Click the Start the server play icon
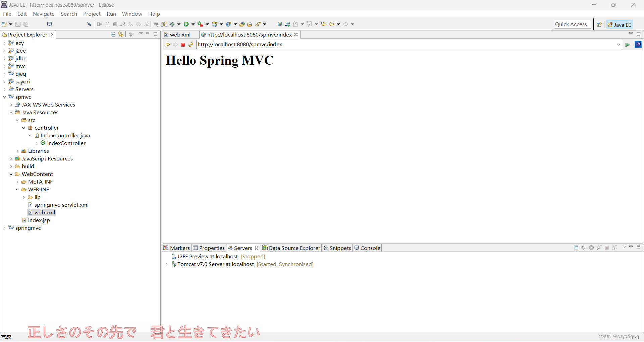 point(591,248)
